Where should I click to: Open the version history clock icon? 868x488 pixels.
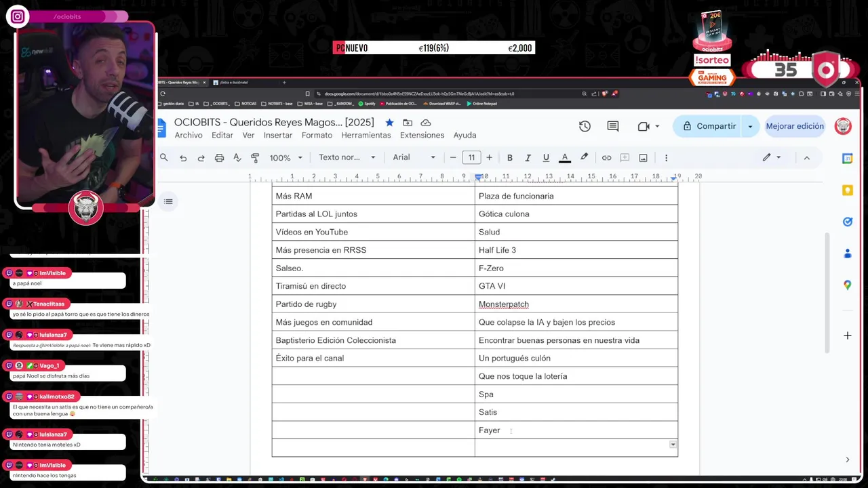(585, 126)
